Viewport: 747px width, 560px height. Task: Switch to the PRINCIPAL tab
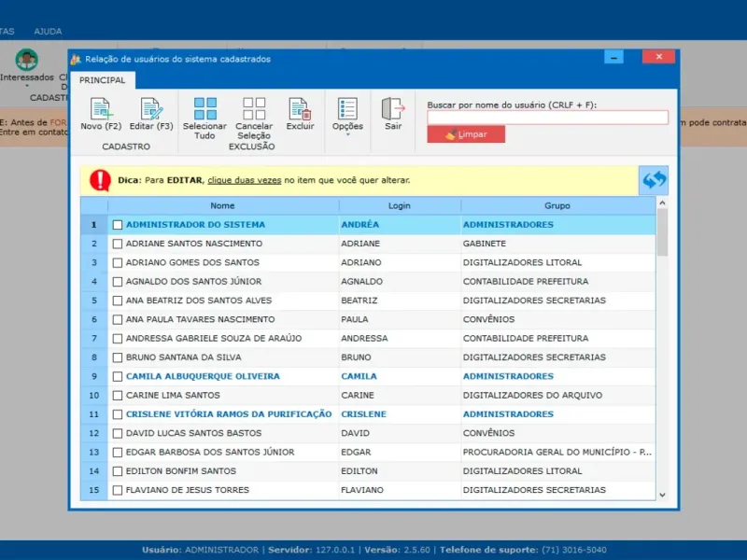[x=102, y=80]
